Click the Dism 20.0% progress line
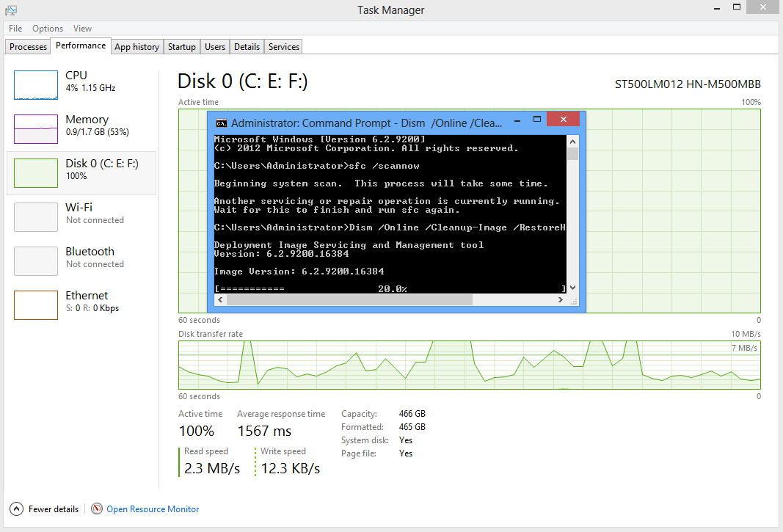The width and height of the screenshot is (783, 532). pyautogui.click(x=390, y=288)
